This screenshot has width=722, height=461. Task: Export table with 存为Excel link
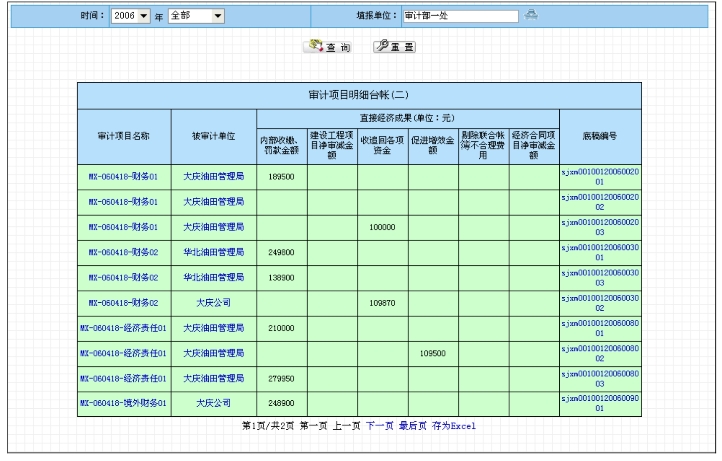454,426
